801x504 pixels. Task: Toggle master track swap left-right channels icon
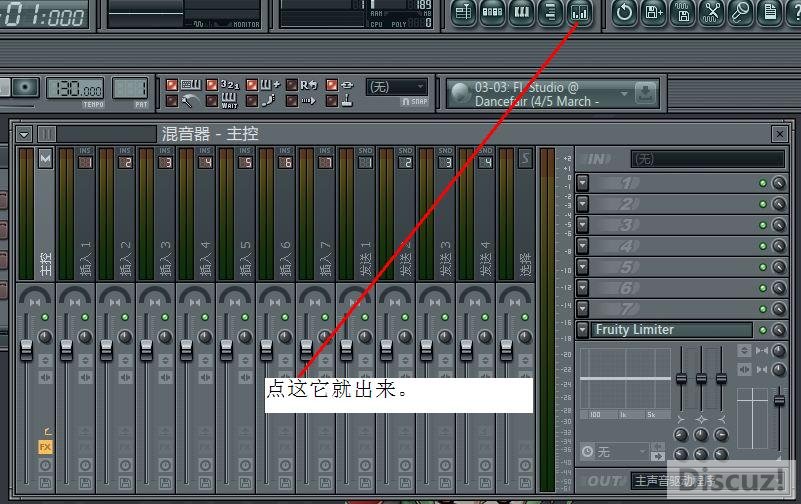45,377
